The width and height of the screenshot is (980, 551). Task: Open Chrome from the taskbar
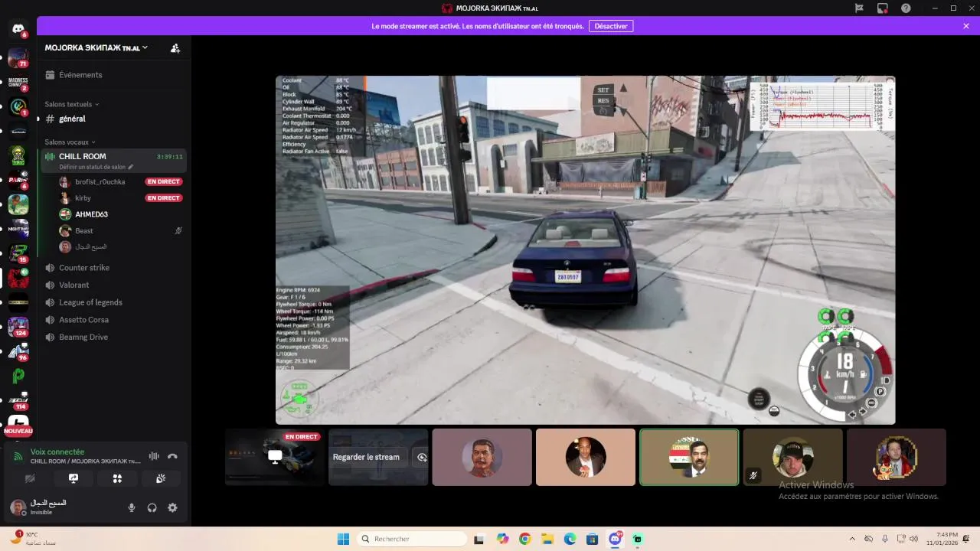click(x=524, y=539)
